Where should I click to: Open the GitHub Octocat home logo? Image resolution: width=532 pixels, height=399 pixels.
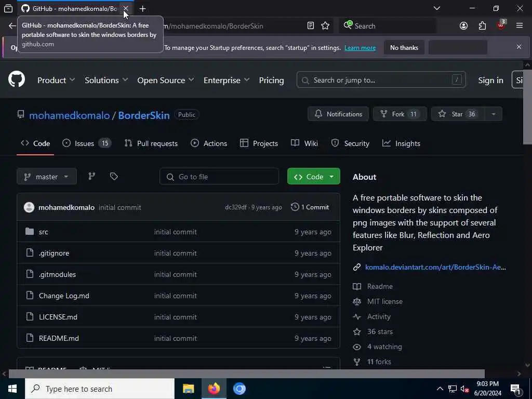[17, 79]
